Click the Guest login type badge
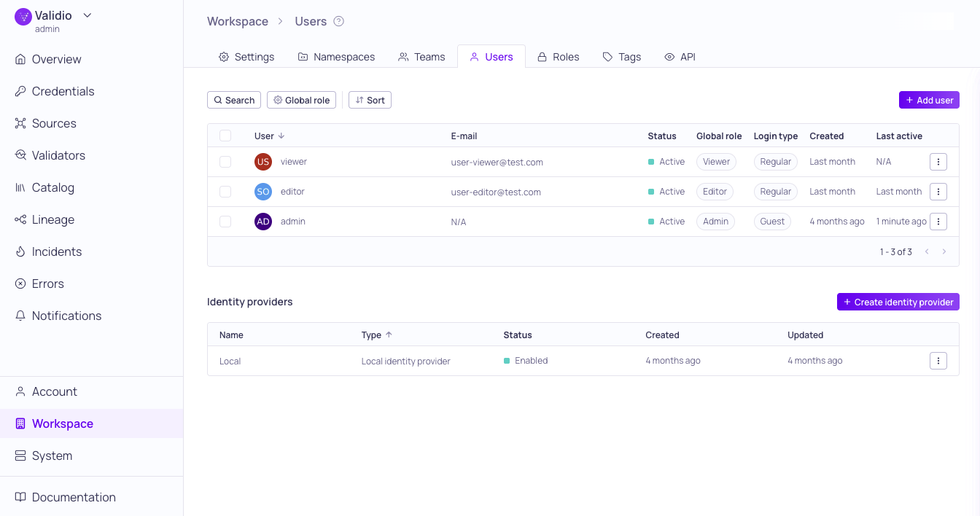 (x=772, y=222)
